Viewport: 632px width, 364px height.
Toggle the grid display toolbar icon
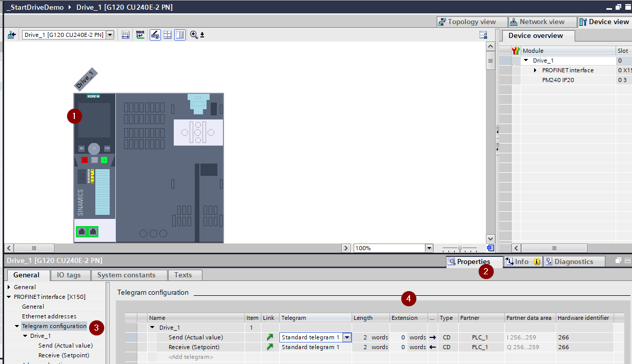pyautogui.click(x=167, y=35)
